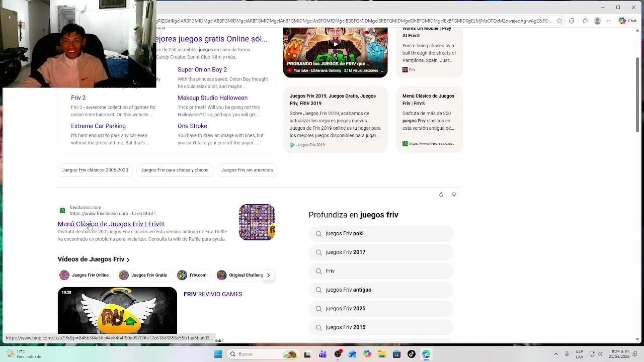Search suggestion juegos Friv 2017
This screenshot has width=644, height=362.
[x=381, y=252]
